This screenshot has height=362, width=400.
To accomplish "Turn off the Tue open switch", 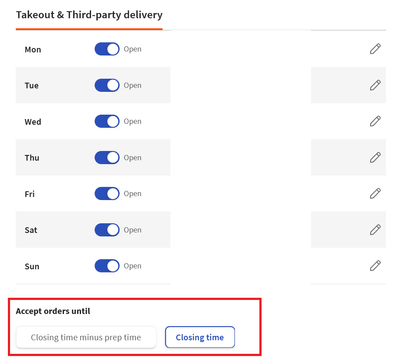I will [107, 85].
